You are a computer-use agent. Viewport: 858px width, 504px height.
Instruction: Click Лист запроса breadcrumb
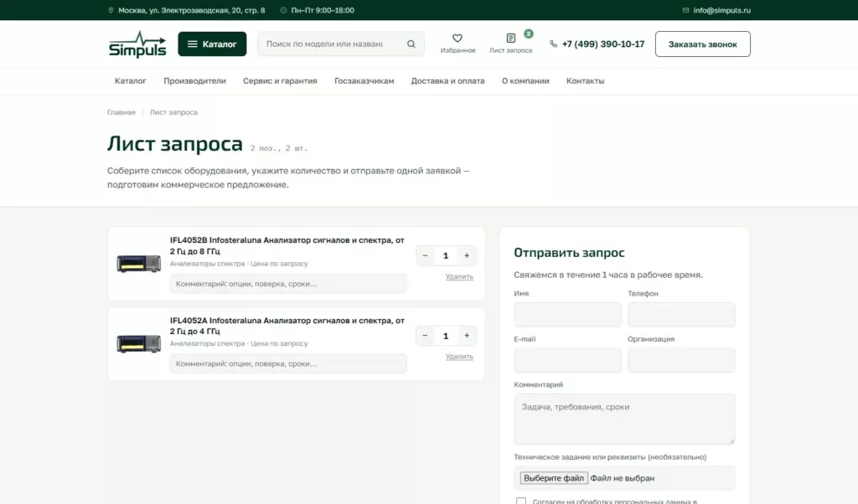(173, 112)
